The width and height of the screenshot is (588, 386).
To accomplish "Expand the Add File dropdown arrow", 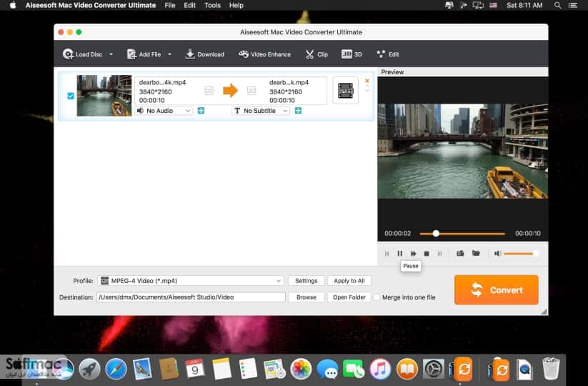I will coord(169,54).
